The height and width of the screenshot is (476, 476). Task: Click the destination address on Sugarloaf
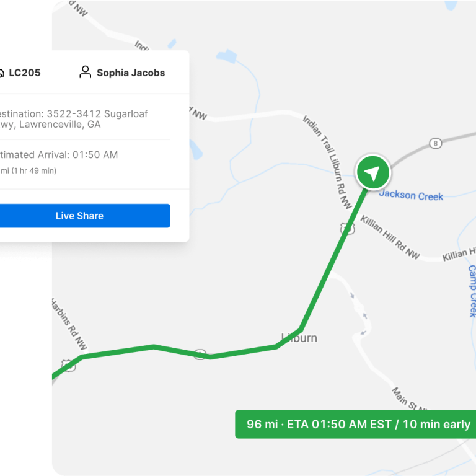point(74,119)
